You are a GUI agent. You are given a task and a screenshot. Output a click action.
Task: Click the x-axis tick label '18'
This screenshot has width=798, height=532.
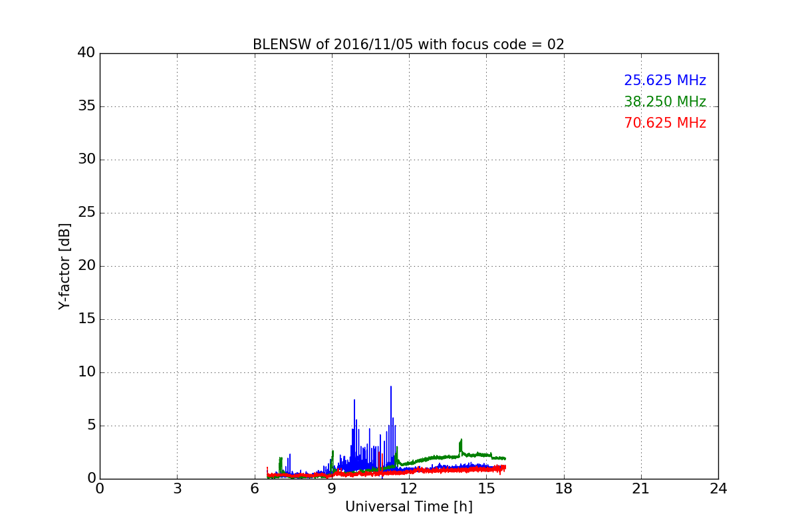(564, 488)
